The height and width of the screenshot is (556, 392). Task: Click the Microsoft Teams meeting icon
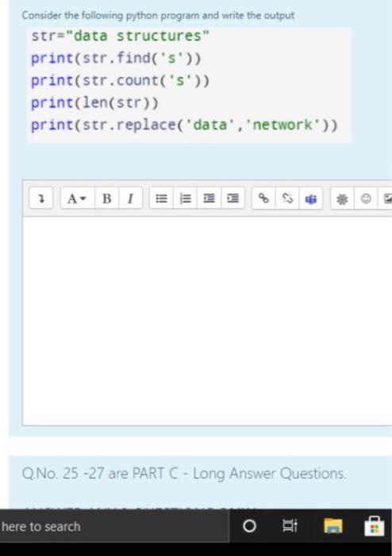point(310,199)
